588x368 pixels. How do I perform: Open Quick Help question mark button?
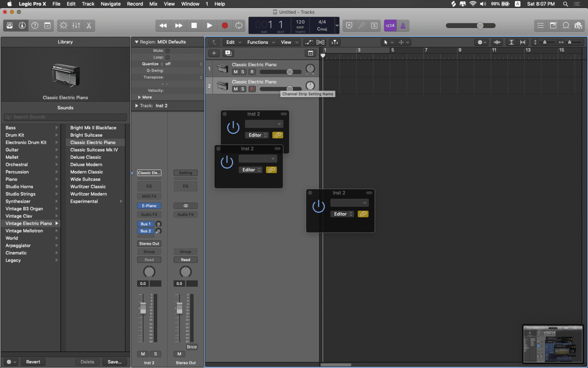click(35, 25)
